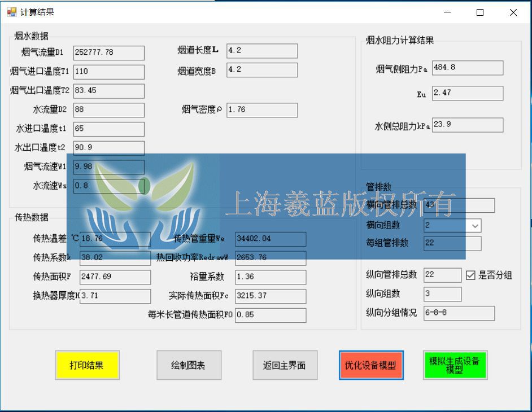Select the 烟道宽度B input field
This screenshot has height=412, width=532.
tap(262, 69)
